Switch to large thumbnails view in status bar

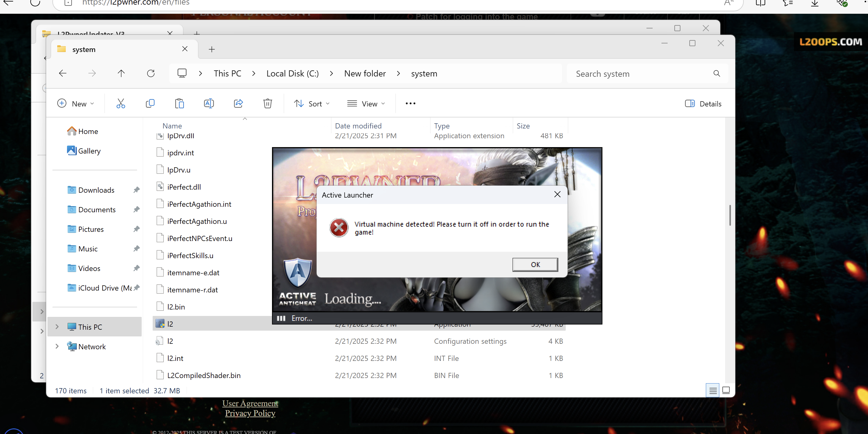pyautogui.click(x=726, y=390)
